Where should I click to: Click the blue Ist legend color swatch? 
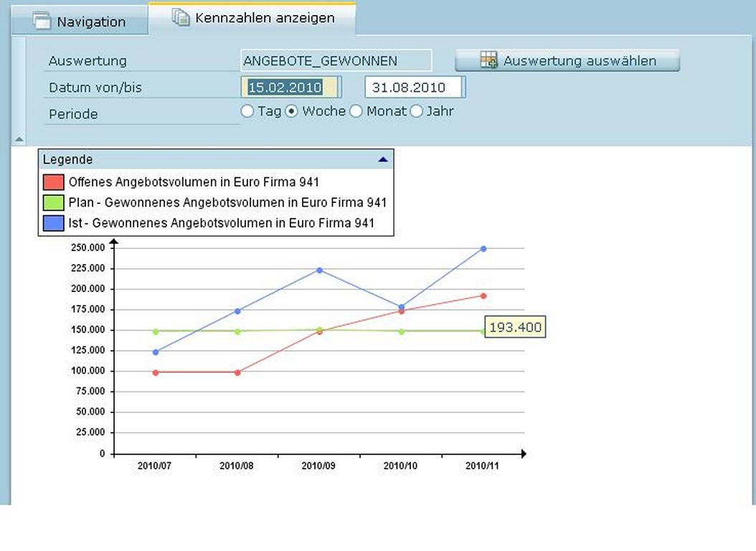click(x=53, y=224)
